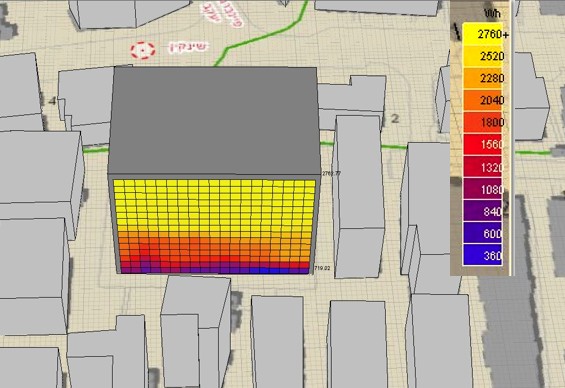This screenshot has width=565, height=388.
Task: Click the 1080 magenta legend swatch
Action: click(x=482, y=189)
